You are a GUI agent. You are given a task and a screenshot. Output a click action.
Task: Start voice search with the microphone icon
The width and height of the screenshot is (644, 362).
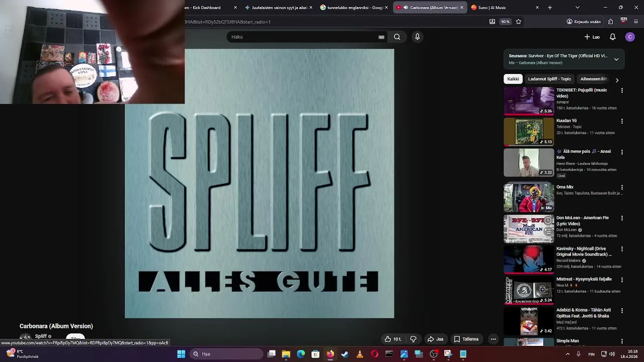tap(417, 37)
